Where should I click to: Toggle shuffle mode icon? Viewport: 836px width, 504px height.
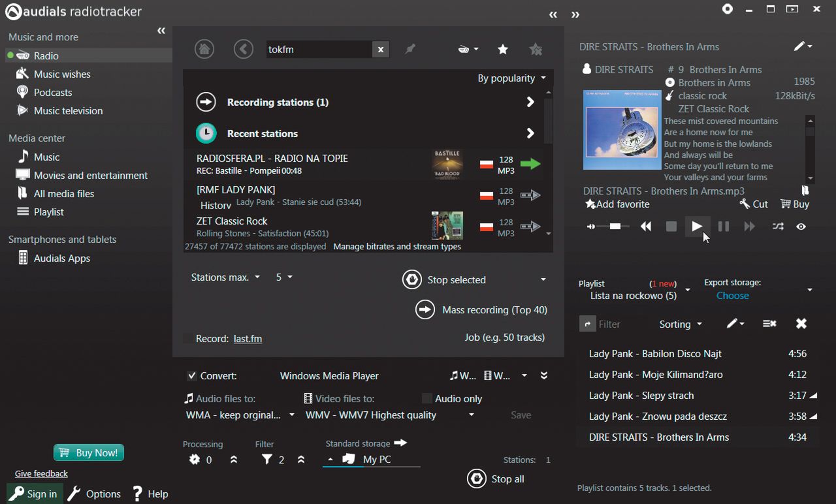click(778, 227)
